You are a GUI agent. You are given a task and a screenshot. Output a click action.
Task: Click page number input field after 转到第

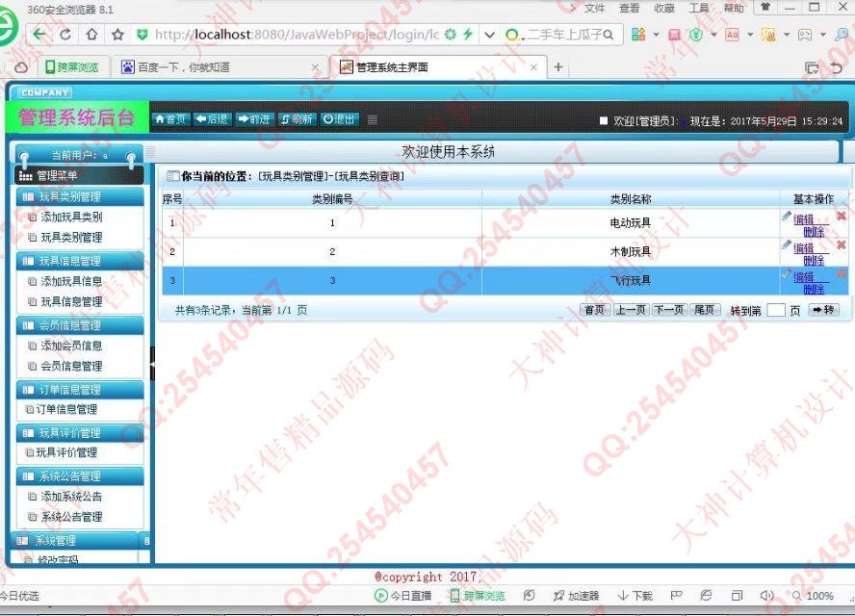[775, 310]
